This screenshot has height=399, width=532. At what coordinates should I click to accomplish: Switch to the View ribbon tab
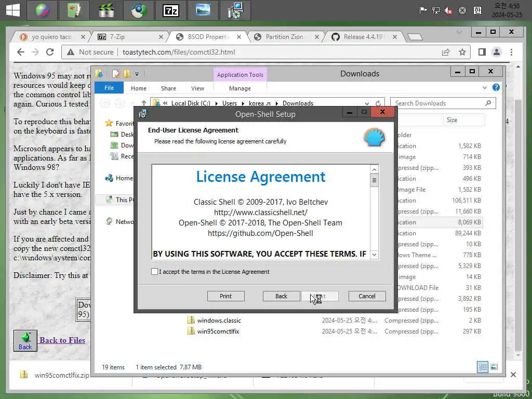(197, 88)
